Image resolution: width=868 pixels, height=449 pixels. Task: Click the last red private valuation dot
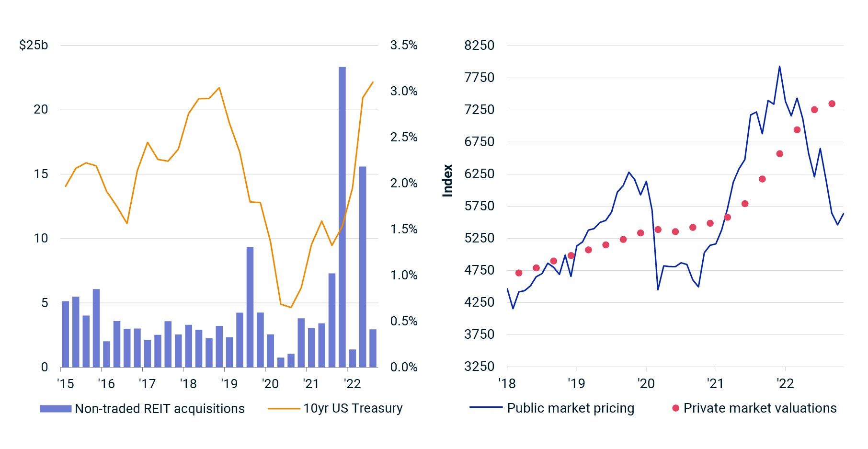pos(832,104)
